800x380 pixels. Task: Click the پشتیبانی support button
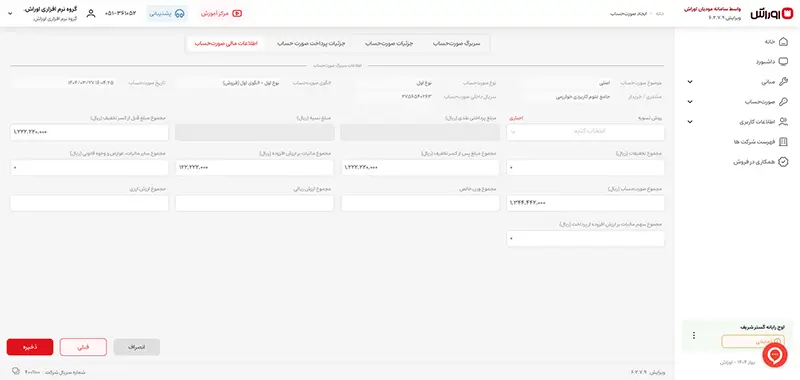tap(167, 14)
